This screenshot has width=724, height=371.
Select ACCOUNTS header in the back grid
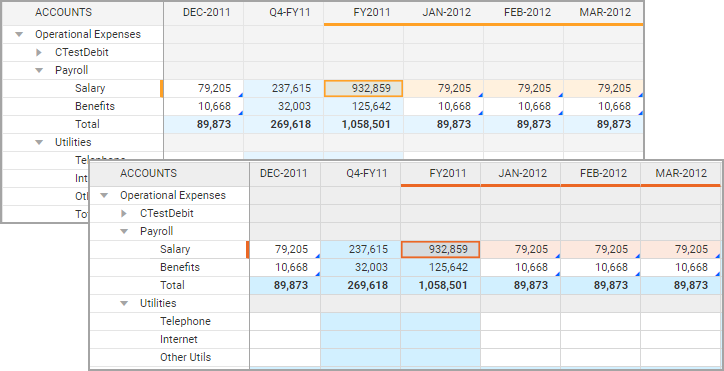tap(63, 12)
